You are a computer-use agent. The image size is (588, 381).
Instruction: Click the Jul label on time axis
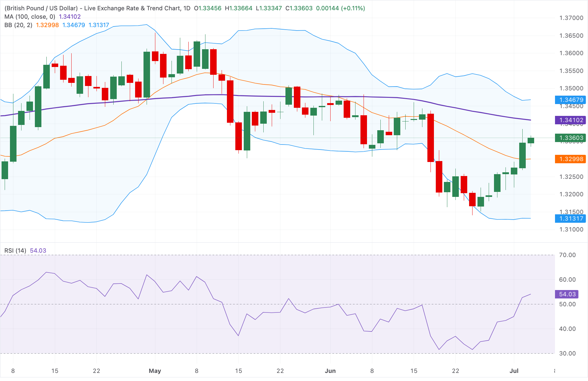[x=514, y=371]
